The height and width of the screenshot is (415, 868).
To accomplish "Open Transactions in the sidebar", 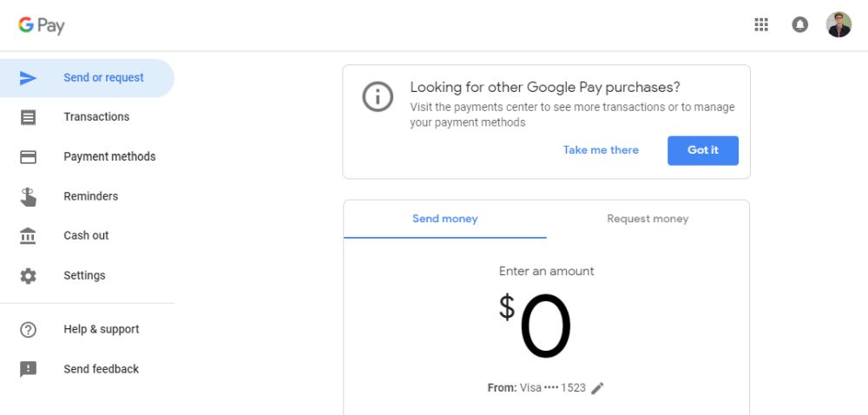I will [96, 117].
